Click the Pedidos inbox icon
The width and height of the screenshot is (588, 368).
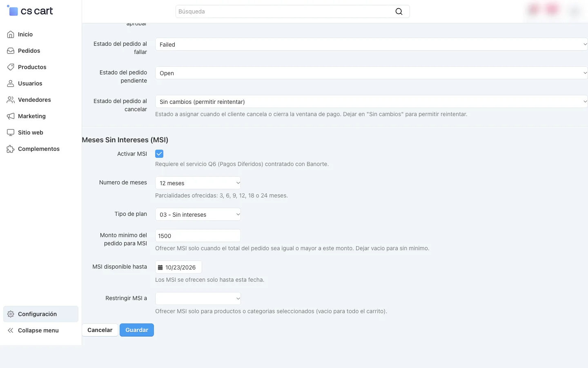(x=11, y=51)
